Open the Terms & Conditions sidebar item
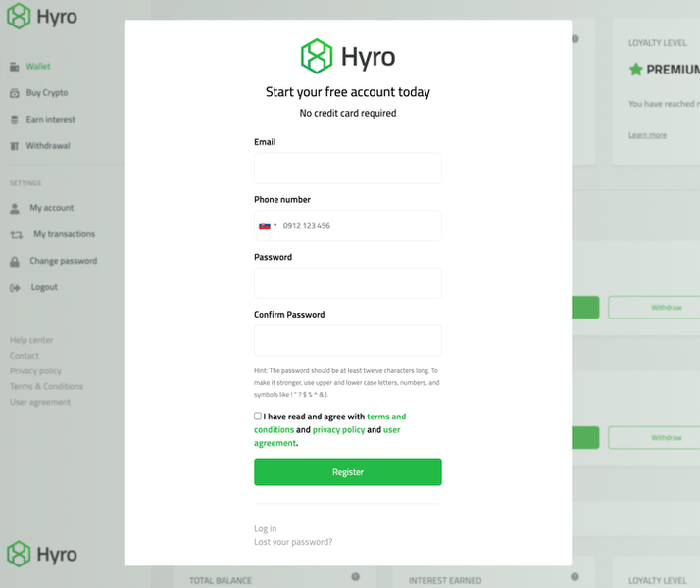700x588 pixels. pos(46,386)
